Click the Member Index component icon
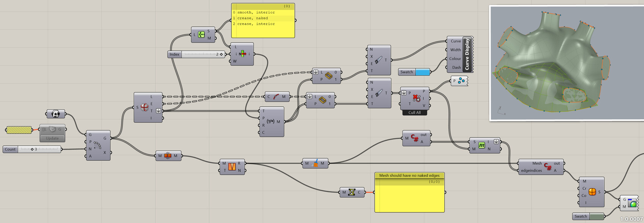This screenshot has width=644, height=223. pos(243,54)
